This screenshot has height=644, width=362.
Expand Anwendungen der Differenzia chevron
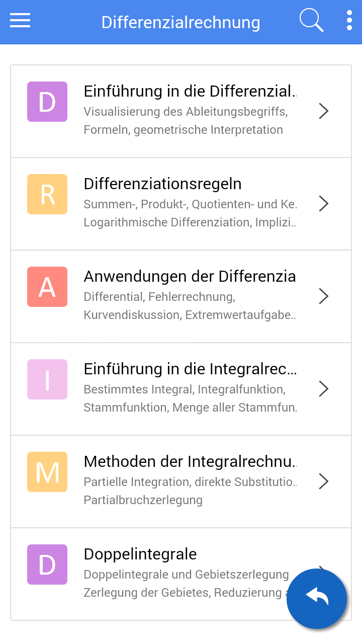click(324, 296)
